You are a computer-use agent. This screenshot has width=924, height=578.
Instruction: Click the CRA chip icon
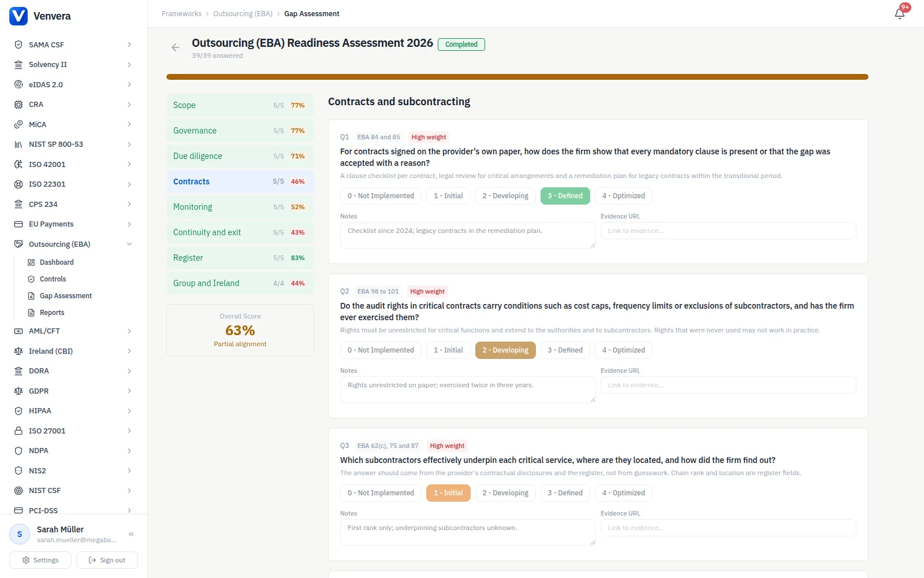click(x=18, y=105)
